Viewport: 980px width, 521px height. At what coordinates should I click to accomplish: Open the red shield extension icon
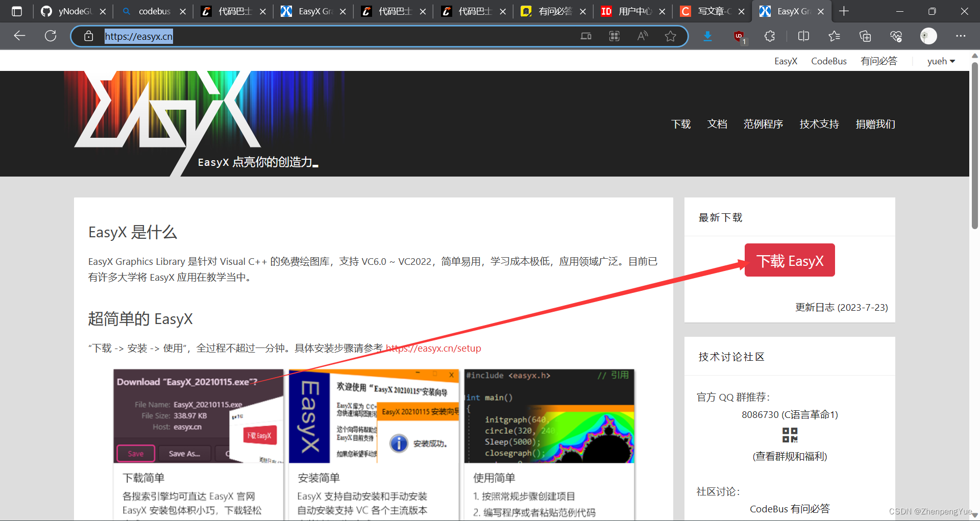[x=739, y=36]
